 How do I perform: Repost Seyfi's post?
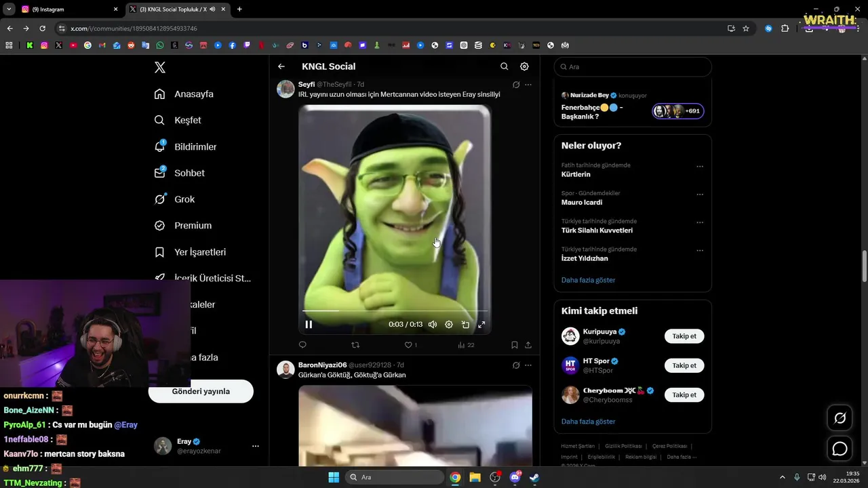355,345
